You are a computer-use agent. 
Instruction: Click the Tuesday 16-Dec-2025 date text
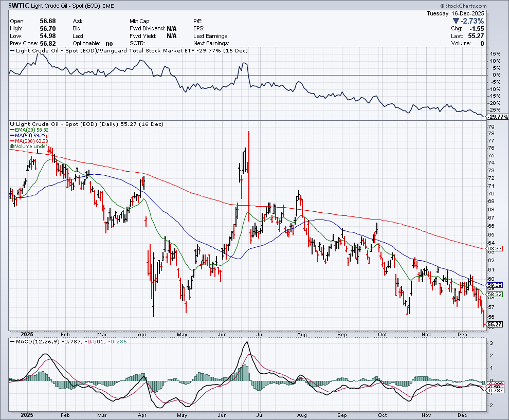pos(456,13)
